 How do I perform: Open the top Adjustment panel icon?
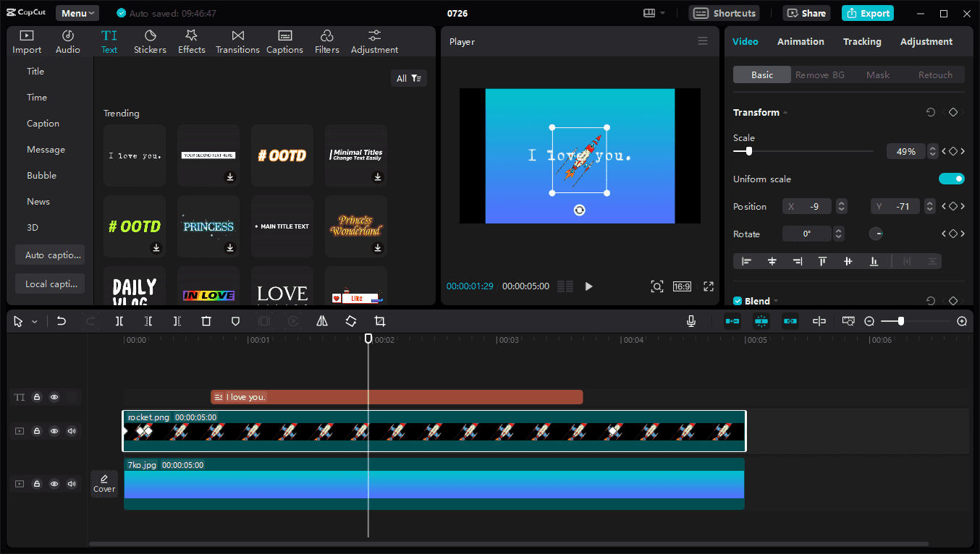(x=374, y=42)
